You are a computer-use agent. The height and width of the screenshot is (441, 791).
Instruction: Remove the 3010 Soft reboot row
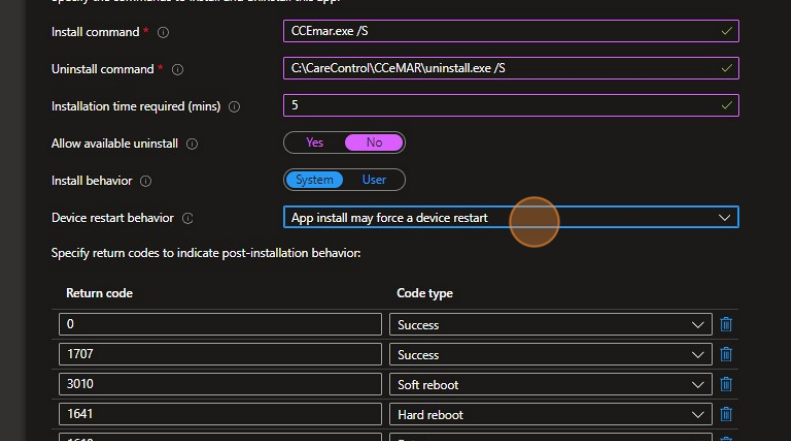coord(726,385)
